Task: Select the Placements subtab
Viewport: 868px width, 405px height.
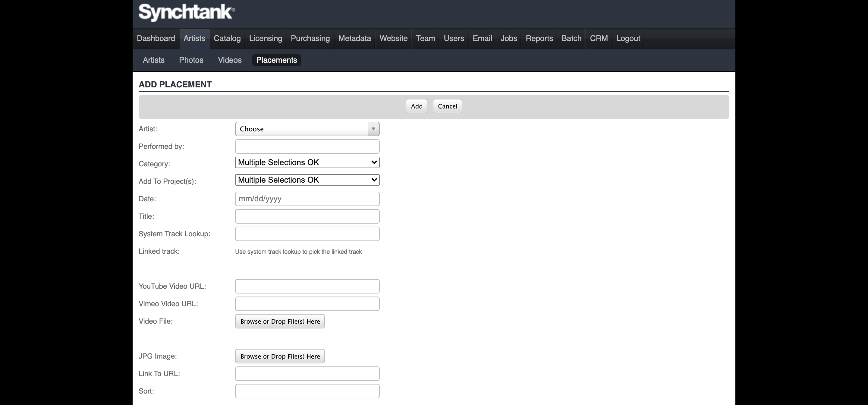Action: point(276,60)
